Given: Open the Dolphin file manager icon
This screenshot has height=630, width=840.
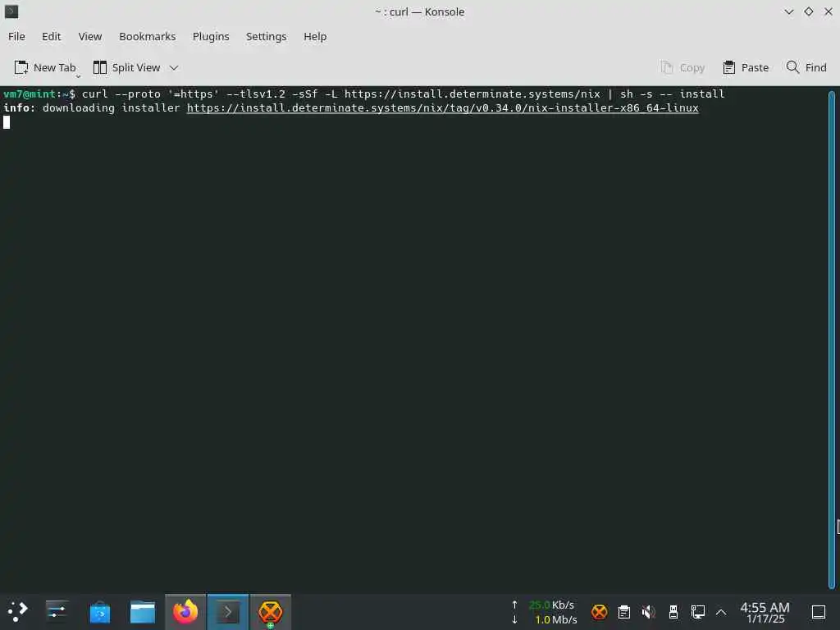Looking at the screenshot, I should click(x=143, y=612).
